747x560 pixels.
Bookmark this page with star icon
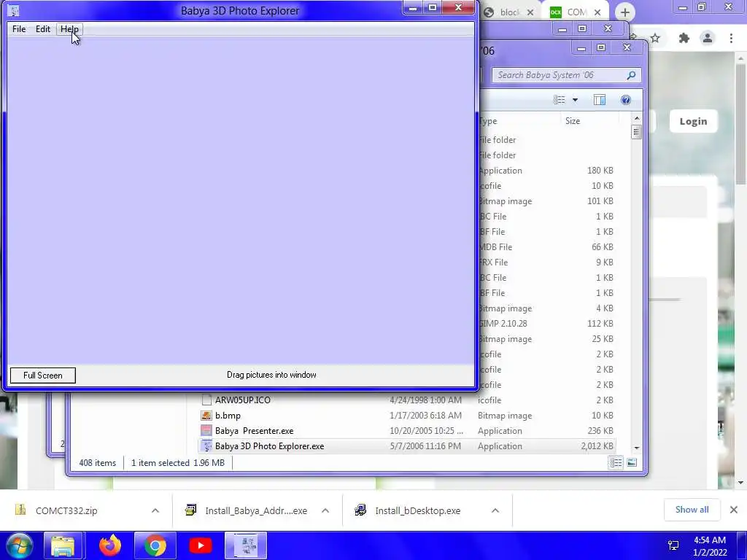(x=655, y=38)
